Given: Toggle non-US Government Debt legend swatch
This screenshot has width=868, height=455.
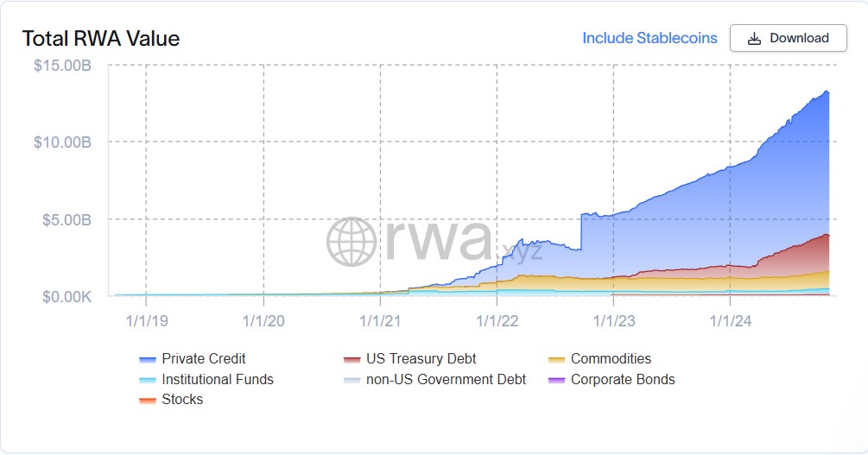Looking at the screenshot, I should tap(352, 380).
